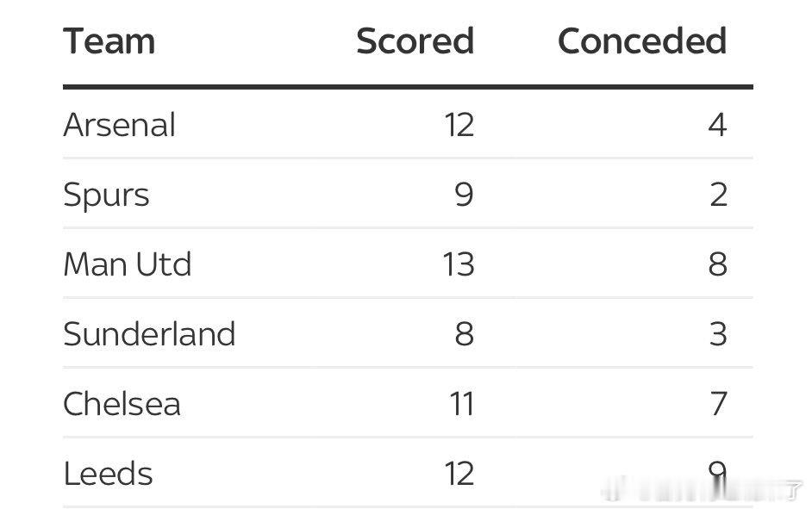Viewport: 812px width, 509px height.
Task: Select the Man Utd team name
Action: (128, 264)
